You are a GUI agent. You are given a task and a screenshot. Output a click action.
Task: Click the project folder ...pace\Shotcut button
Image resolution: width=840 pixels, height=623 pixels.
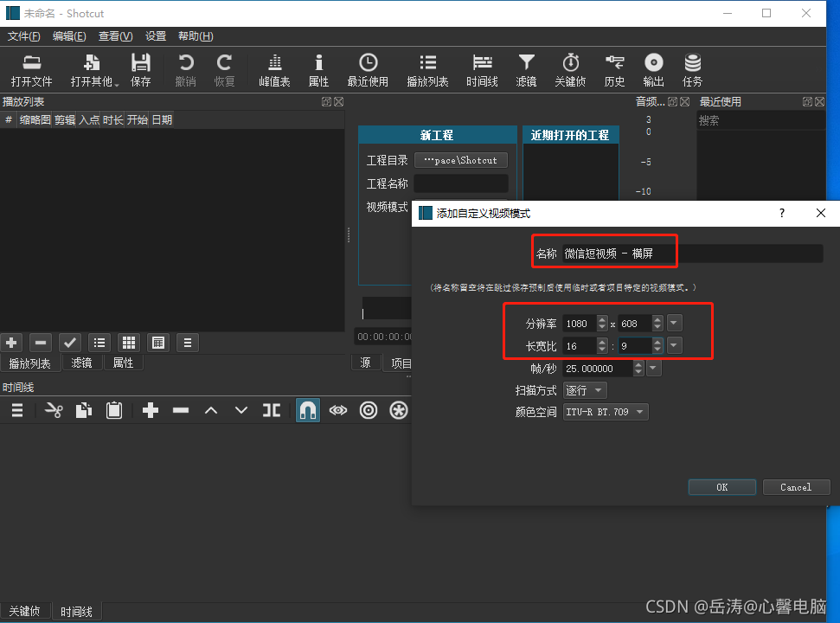[461, 160]
